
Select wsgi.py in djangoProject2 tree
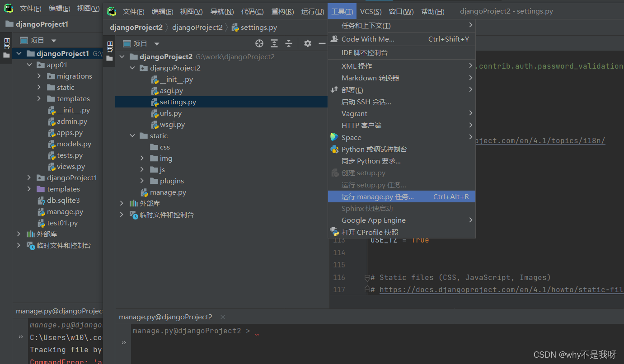click(172, 125)
